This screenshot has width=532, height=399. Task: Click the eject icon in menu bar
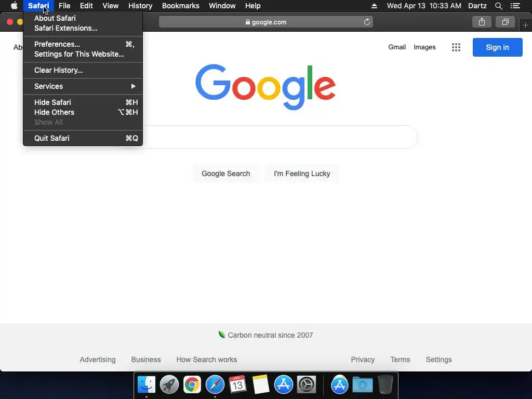pos(374,6)
